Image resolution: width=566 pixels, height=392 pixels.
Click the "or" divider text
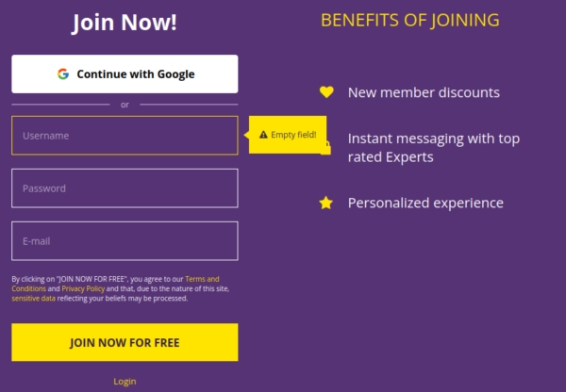pyautogui.click(x=125, y=105)
